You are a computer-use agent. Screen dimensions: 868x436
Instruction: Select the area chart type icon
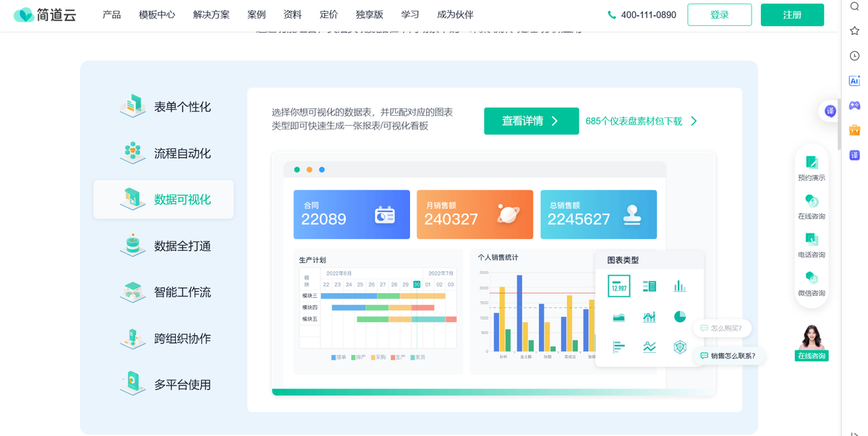click(619, 317)
